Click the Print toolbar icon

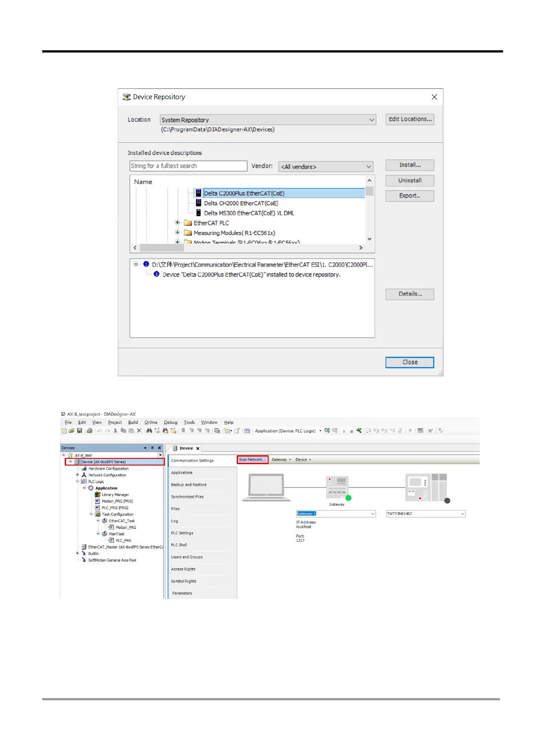coord(89,431)
